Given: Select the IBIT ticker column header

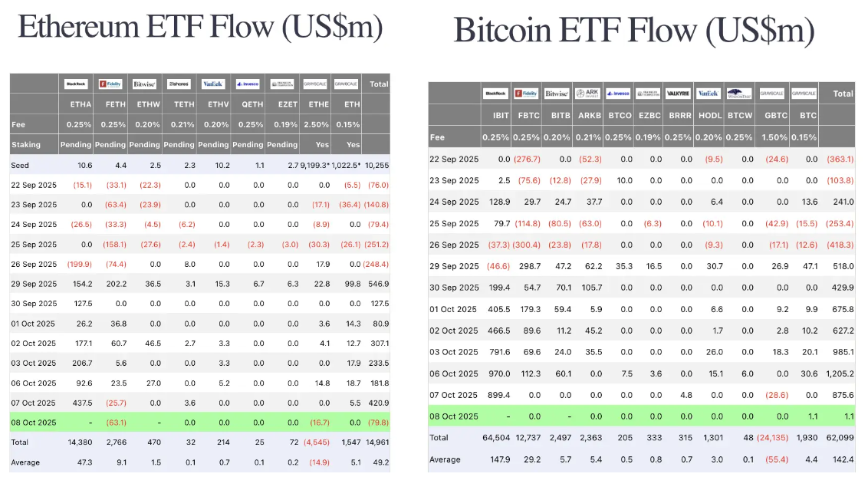Looking at the screenshot, I should pos(501,116).
